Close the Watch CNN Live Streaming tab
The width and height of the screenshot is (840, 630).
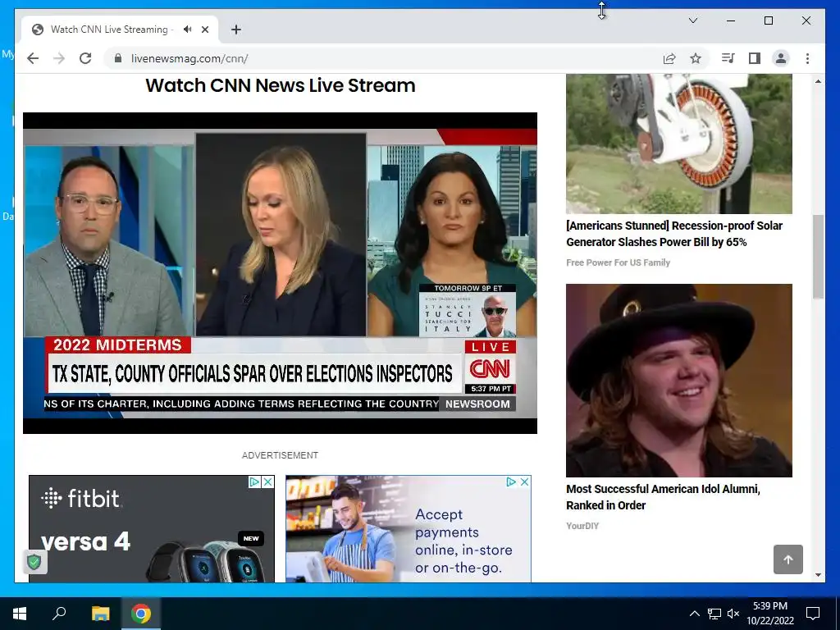click(x=204, y=30)
